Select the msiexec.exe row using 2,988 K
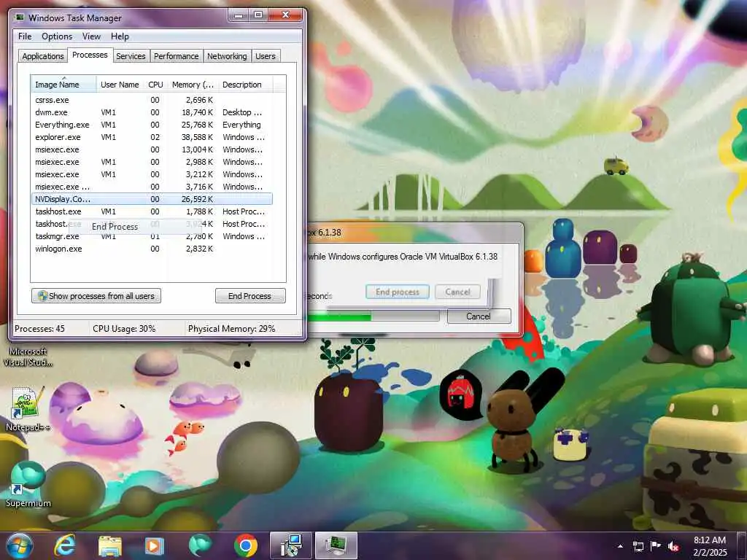This screenshot has width=747, height=560. tap(152, 162)
